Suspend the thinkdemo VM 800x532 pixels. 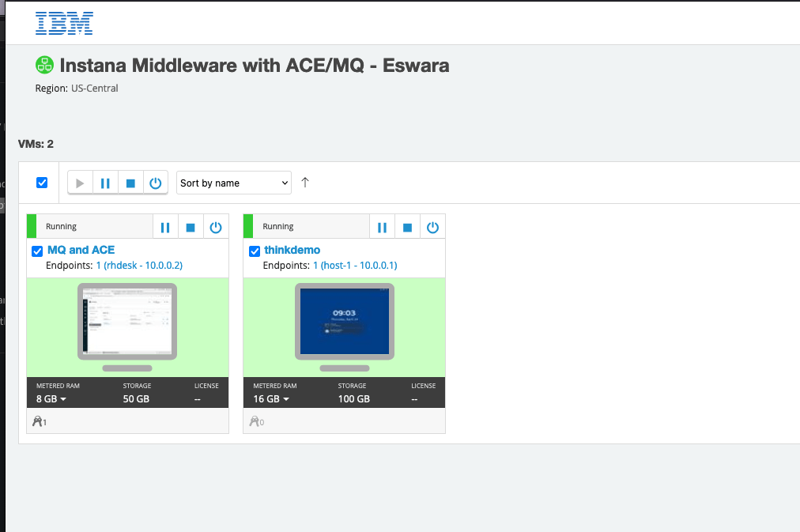click(x=382, y=227)
